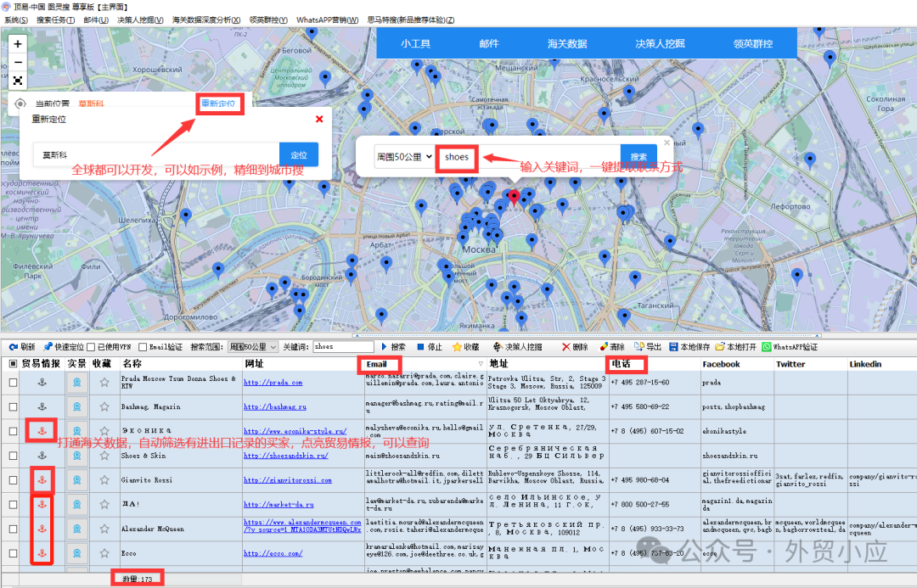The image size is (917, 588).
Task: Click red anchor icon for Alexander McQueen
Action: pyautogui.click(x=42, y=529)
